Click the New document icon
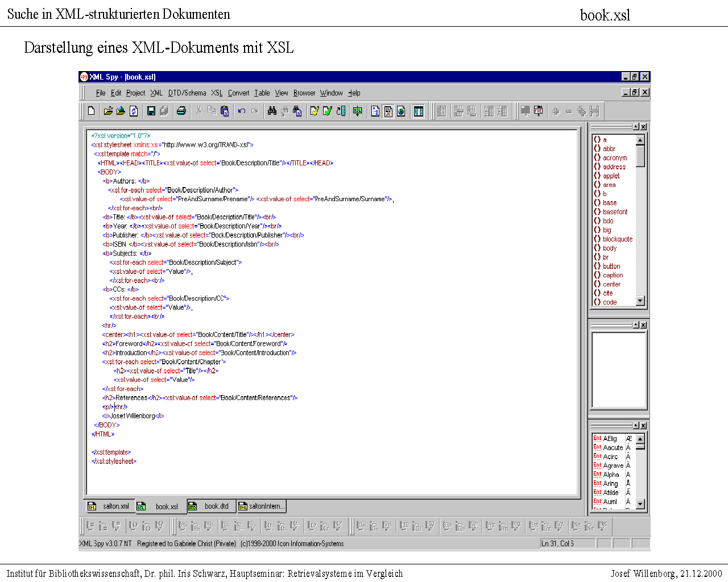The image size is (728, 582). pyautogui.click(x=91, y=111)
